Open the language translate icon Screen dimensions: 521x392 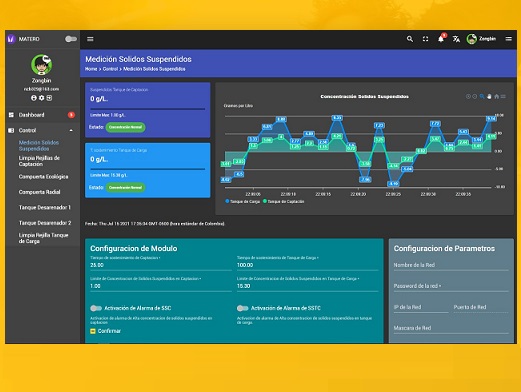[x=456, y=39]
